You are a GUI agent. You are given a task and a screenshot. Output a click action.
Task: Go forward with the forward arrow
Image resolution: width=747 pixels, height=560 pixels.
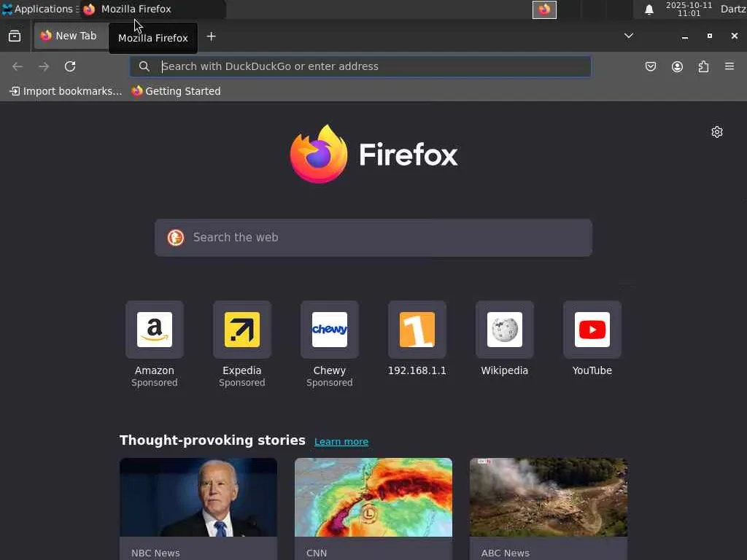(x=44, y=66)
